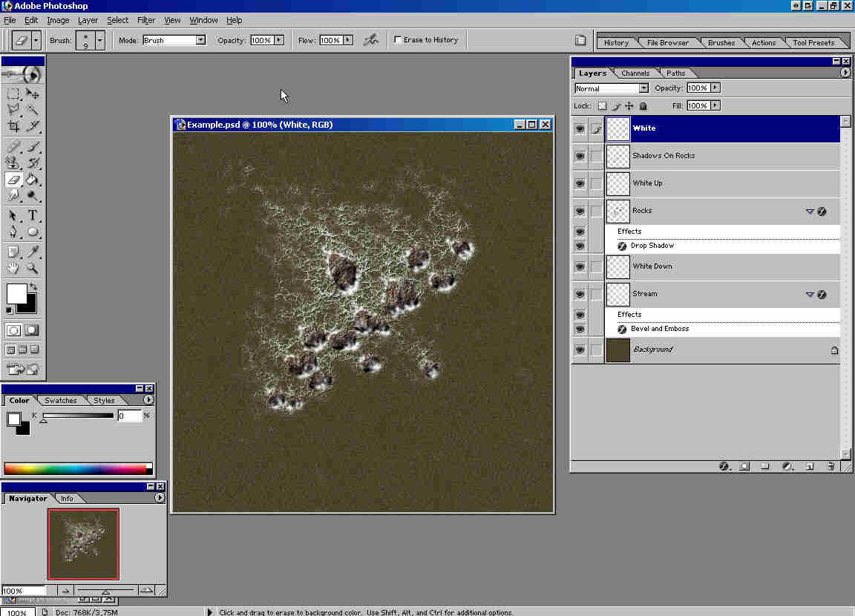This screenshot has width=855, height=616.
Task: Open the History palette tab
Action: pyautogui.click(x=616, y=43)
